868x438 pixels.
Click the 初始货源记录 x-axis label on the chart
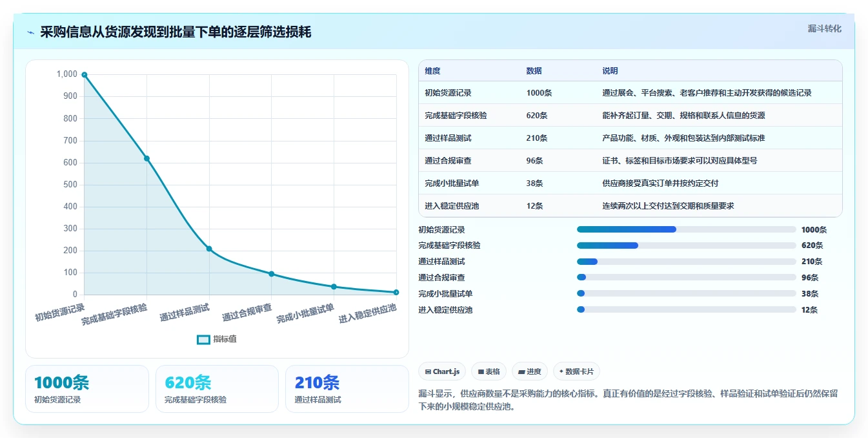60,313
